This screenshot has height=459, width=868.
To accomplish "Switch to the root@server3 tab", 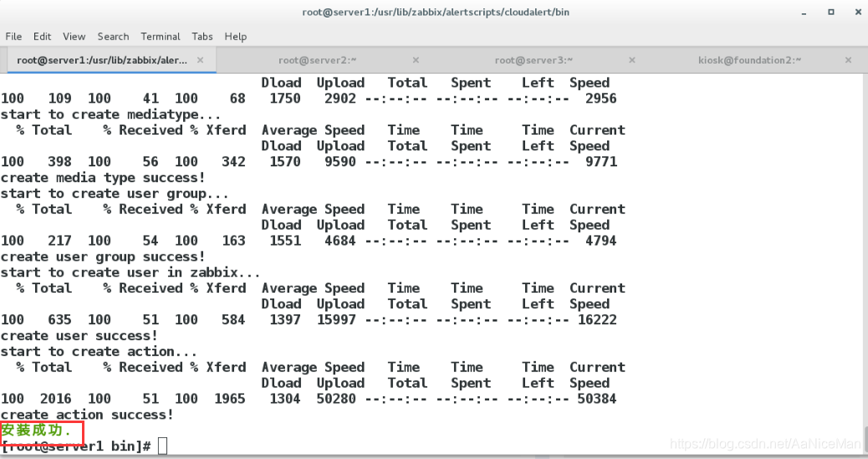I will (534, 60).
